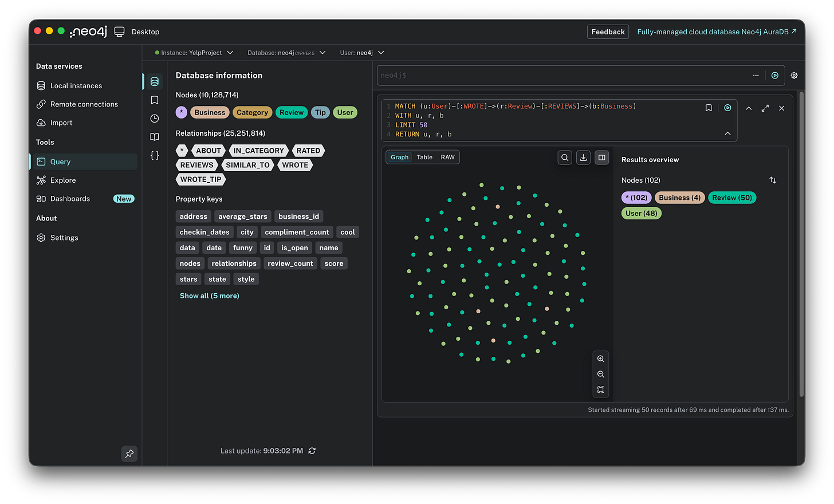834x504 pixels.
Task: Open the query history panel
Action: click(154, 119)
